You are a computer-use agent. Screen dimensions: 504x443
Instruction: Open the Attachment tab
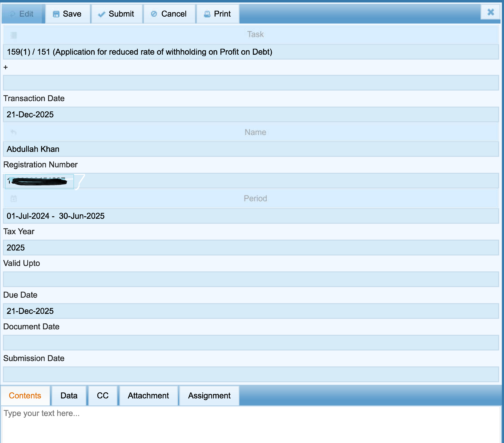coord(148,395)
